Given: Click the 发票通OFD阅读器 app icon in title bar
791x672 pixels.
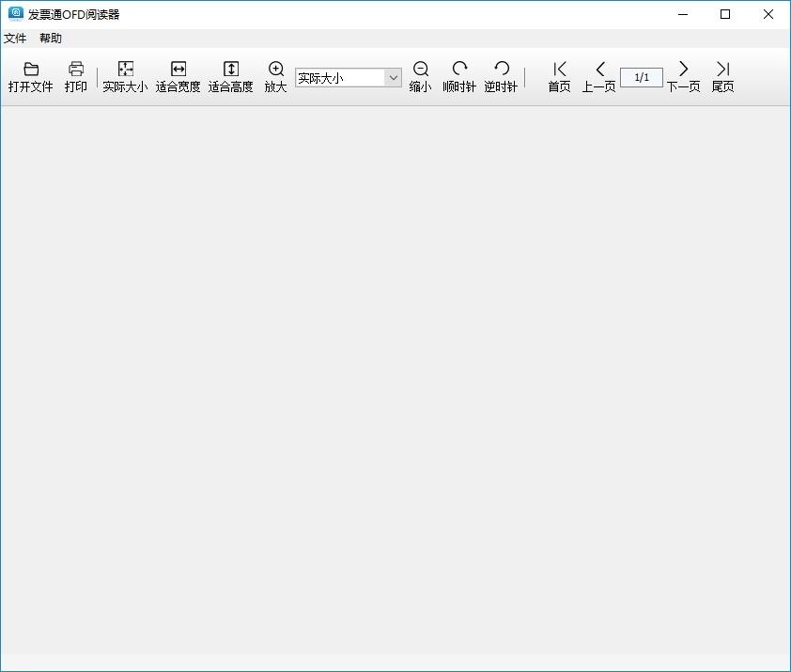Looking at the screenshot, I should tap(16, 14).
